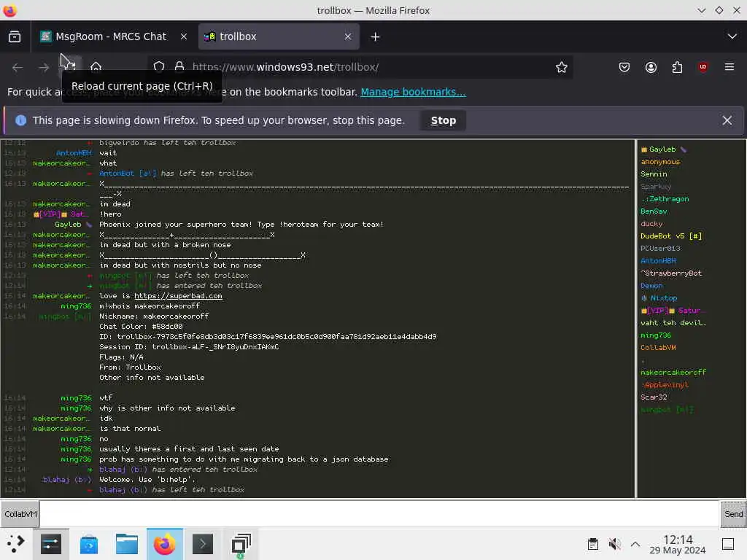This screenshot has width=747, height=560.
Task: Dismiss the slowing down notification bar
Action: coord(727,120)
